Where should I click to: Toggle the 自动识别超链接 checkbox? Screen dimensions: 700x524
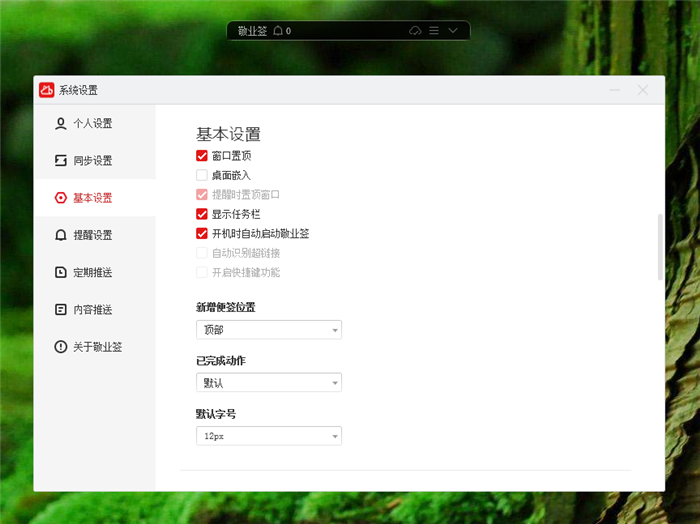202,253
